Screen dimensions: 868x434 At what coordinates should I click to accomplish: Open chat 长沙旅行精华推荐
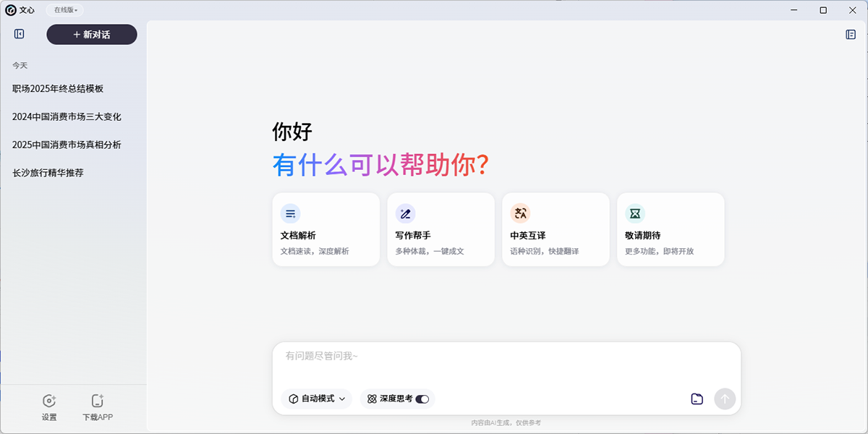coord(48,173)
